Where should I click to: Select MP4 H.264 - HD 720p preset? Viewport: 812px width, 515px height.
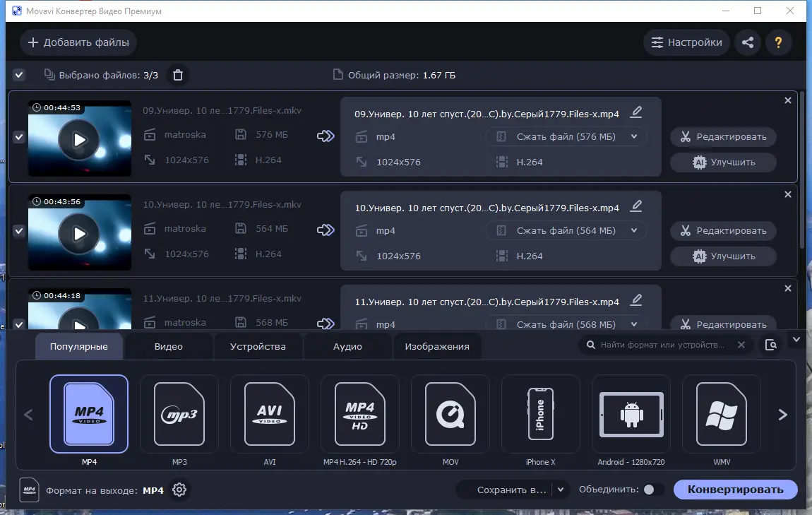(360, 413)
